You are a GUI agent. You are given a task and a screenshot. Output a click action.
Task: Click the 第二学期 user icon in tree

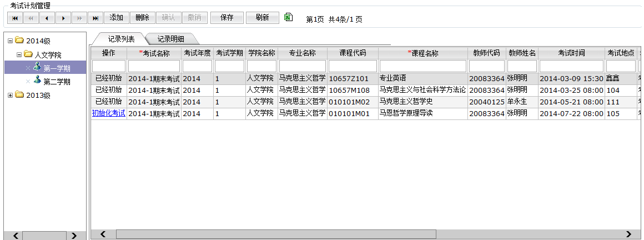point(37,81)
